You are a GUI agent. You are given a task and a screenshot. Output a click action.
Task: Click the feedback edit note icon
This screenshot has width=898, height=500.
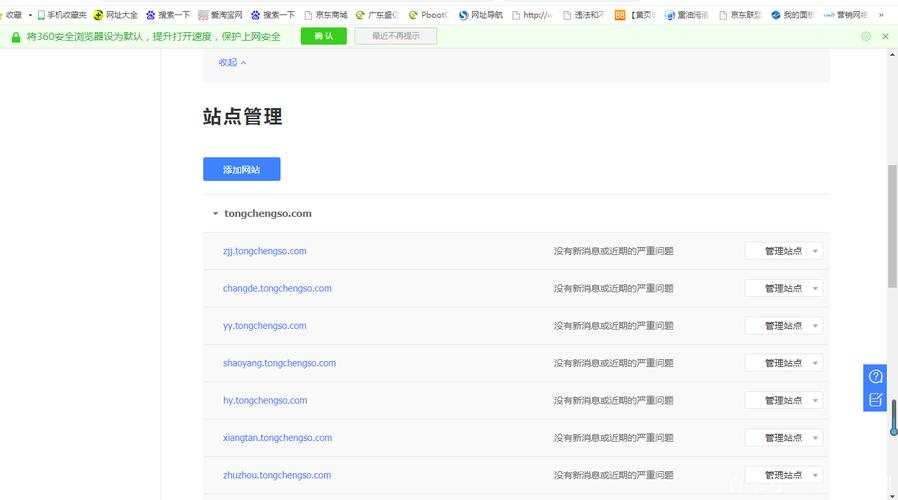(x=875, y=400)
